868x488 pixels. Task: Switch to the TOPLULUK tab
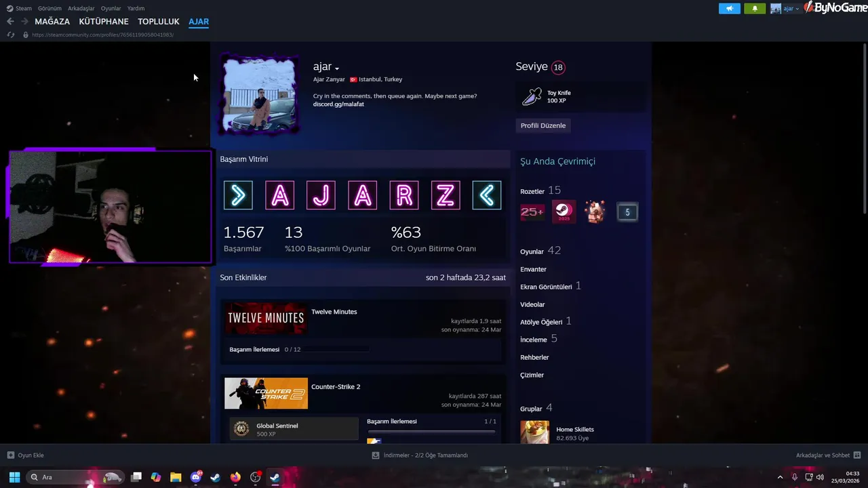[x=159, y=22]
